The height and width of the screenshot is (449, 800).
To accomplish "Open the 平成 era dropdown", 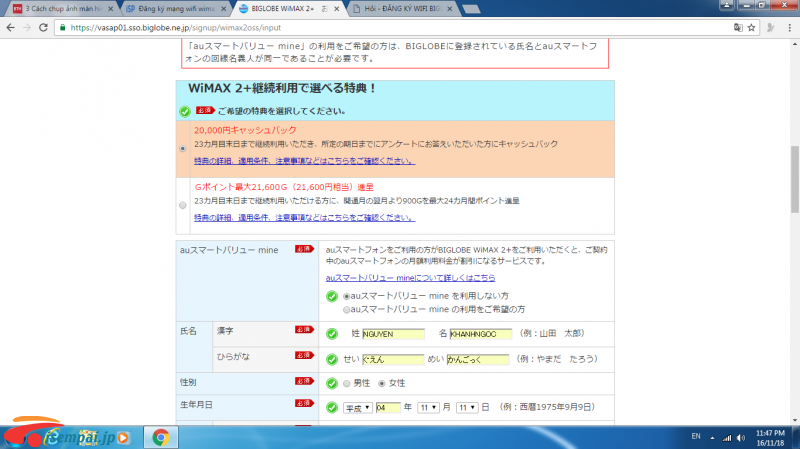I will 357,407.
